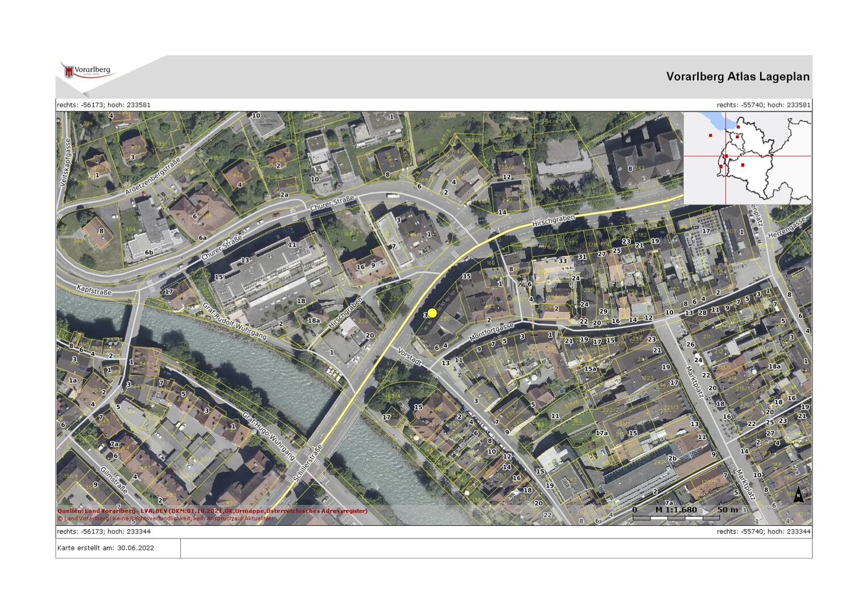Select the Gilmstraße street label
The width and height of the screenshot is (868, 614).
(114, 480)
